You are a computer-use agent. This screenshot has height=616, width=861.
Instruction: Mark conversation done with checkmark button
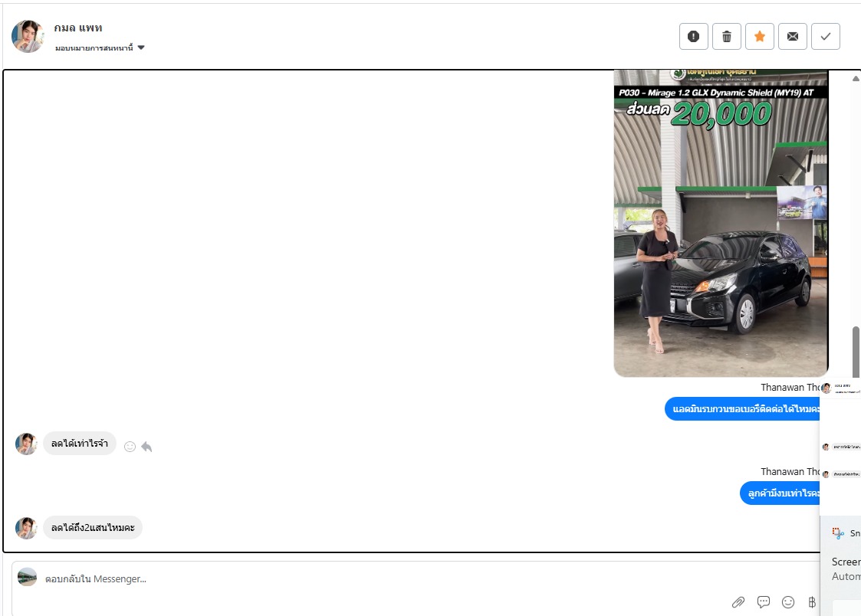[825, 37]
